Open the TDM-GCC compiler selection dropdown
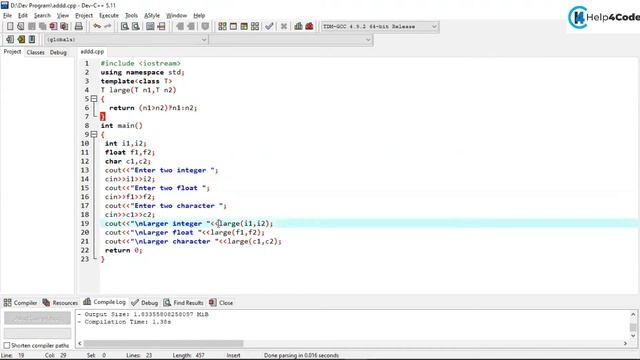640x360 pixels. coord(380,27)
